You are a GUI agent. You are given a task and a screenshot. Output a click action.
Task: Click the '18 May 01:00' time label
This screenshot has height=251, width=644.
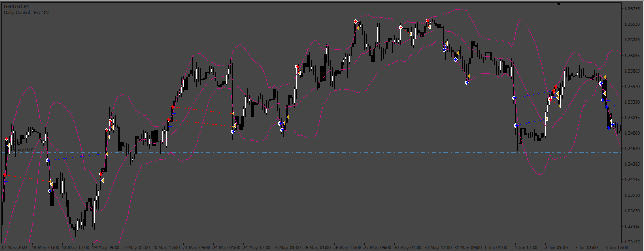pyautogui.click(x=46, y=247)
